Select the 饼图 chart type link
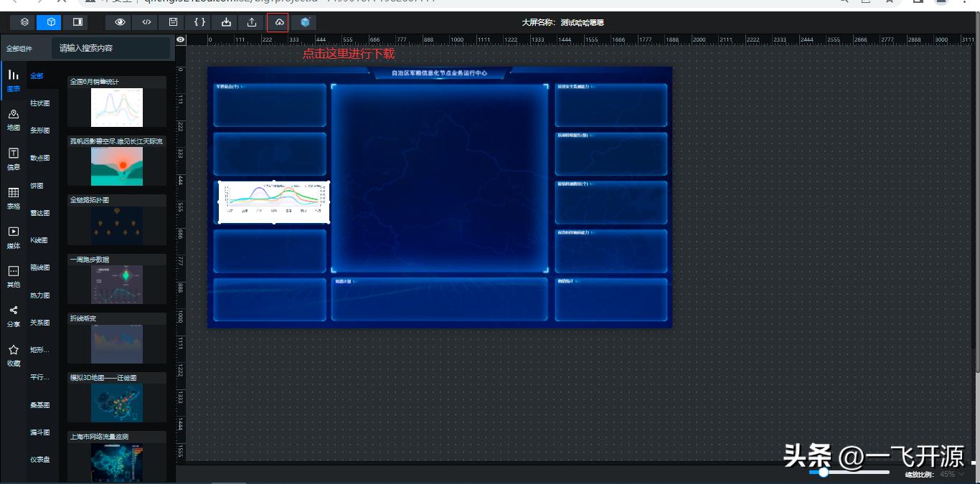980x484 pixels. pyautogui.click(x=38, y=185)
